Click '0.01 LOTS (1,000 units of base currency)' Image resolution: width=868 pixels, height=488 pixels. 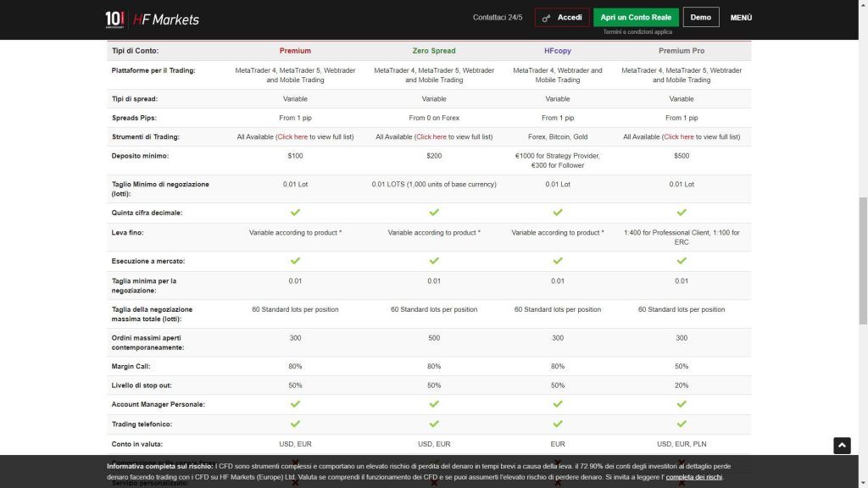click(434, 184)
